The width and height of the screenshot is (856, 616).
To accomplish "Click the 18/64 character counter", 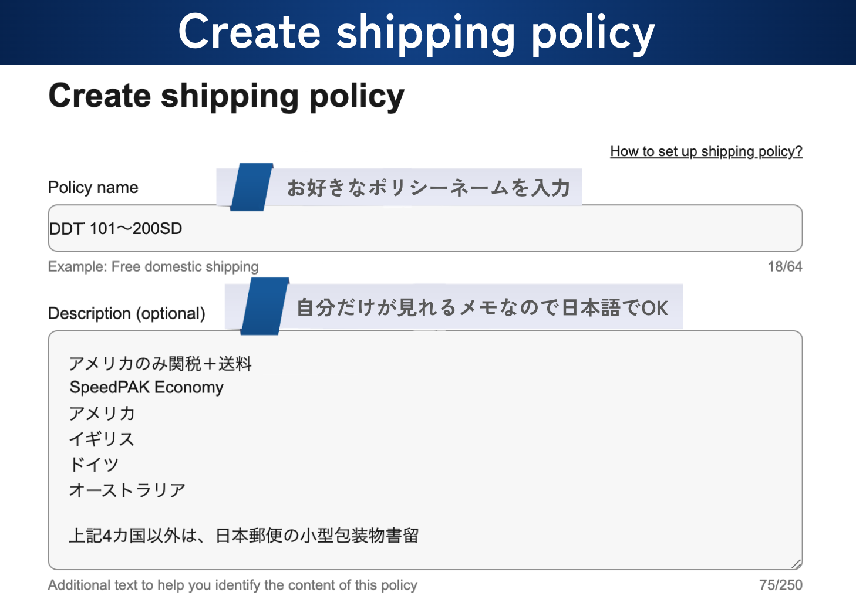I will 784,266.
